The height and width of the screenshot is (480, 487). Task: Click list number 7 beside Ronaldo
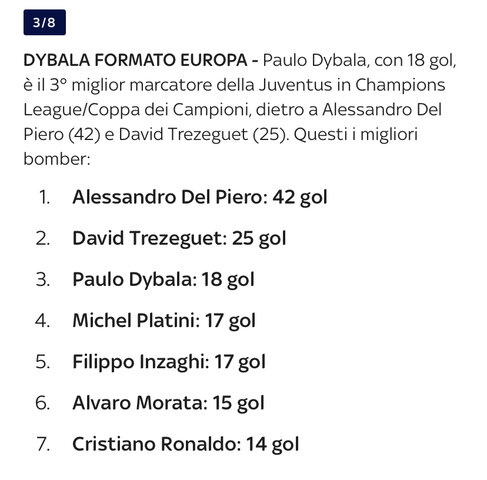point(43,444)
